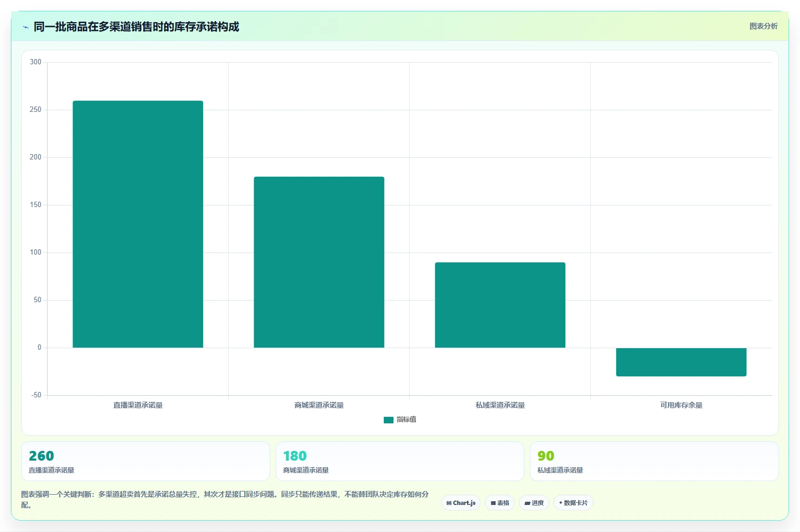
Task: Click the header icon beside the chart title
Action: (x=25, y=27)
